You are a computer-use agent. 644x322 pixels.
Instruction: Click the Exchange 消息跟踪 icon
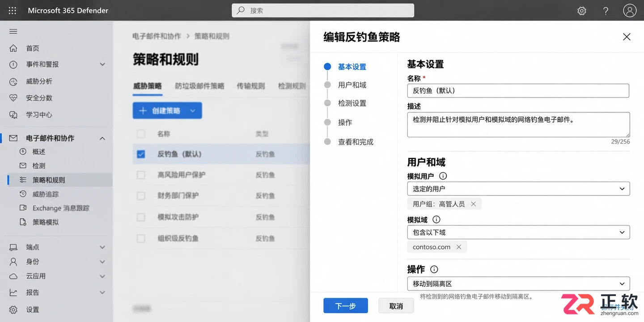pos(23,208)
